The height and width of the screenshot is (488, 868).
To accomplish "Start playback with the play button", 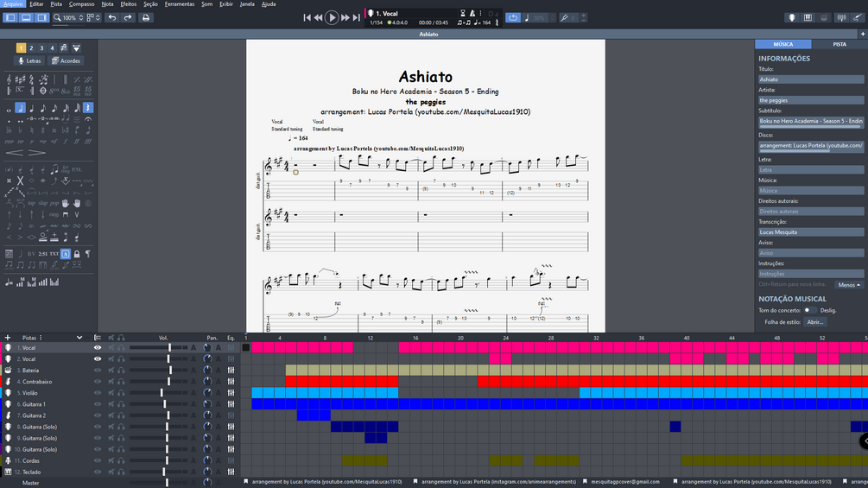I will [332, 17].
